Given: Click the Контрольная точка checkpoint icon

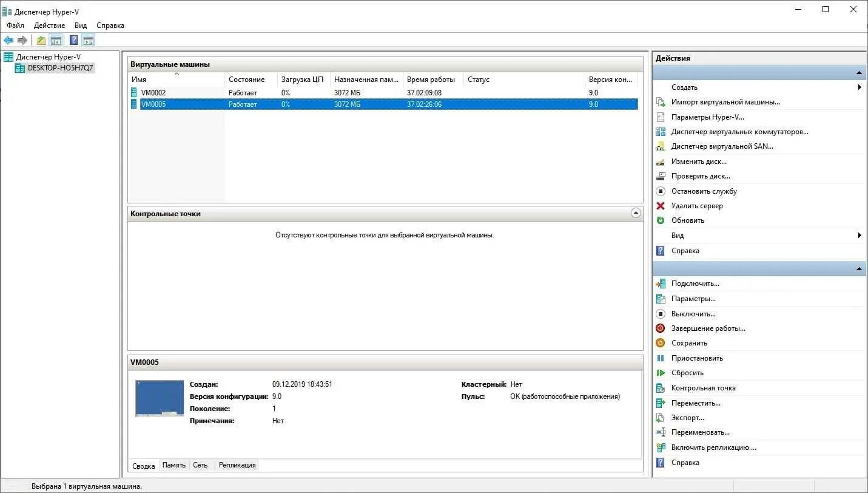Looking at the screenshot, I should point(661,388).
